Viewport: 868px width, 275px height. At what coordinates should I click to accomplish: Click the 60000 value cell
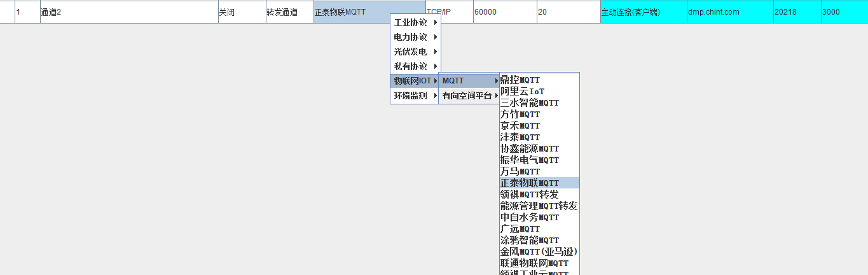pyautogui.click(x=505, y=12)
